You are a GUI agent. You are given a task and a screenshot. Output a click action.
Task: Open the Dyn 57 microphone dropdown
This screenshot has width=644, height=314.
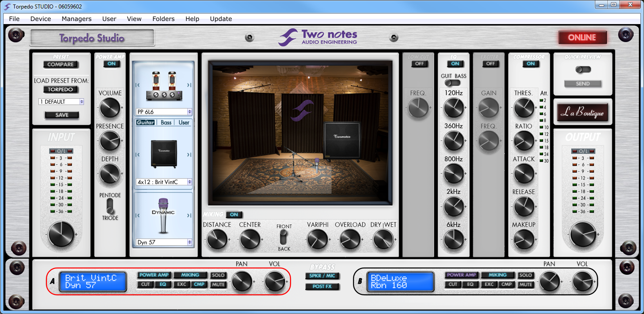point(164,242)
